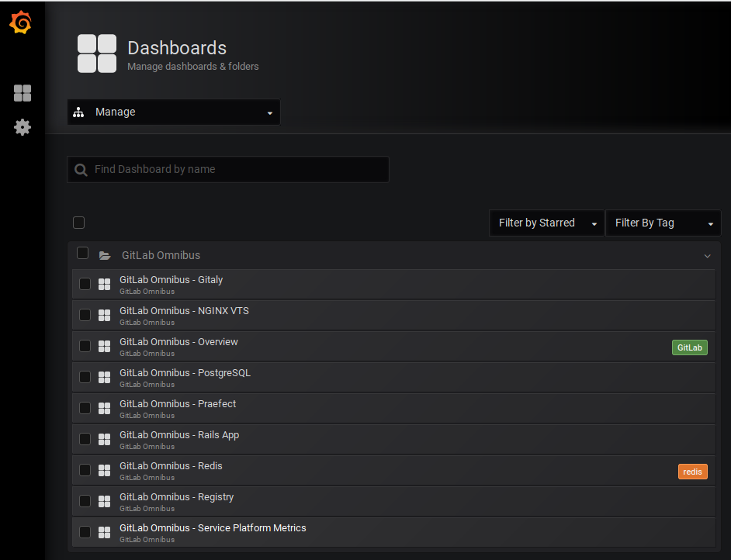Click the dashboard icon beside Gitaly entry
This screenshot has height=560, width=731.
(x=105, y=284)
